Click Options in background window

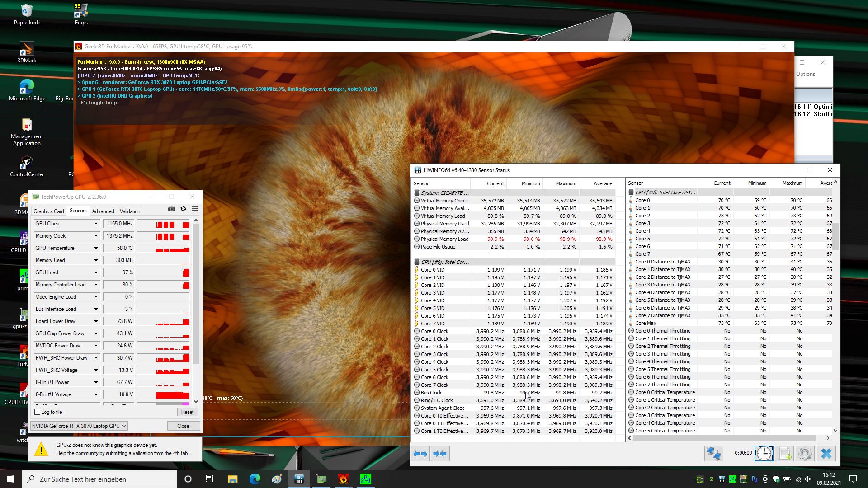tap(806, 74)
